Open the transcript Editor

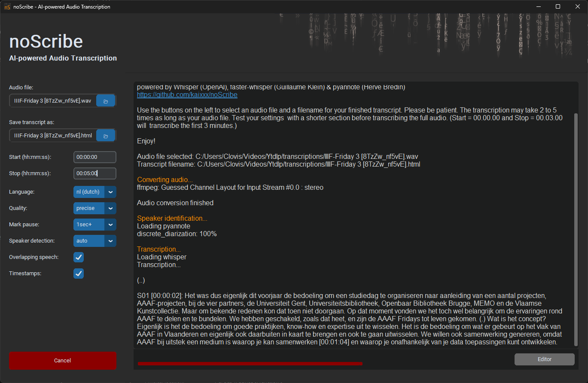(x=544, y=359)
